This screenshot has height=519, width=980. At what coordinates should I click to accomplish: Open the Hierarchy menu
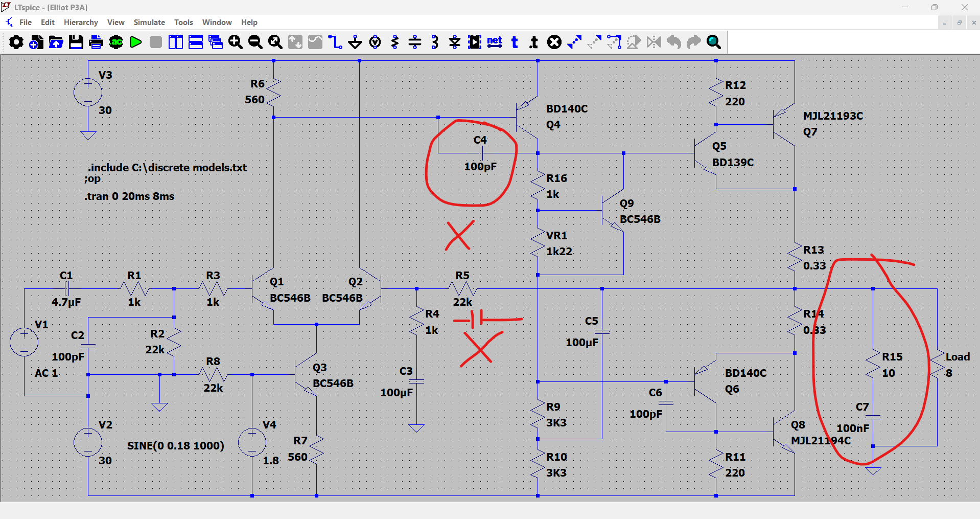click(x=81, y=22)
